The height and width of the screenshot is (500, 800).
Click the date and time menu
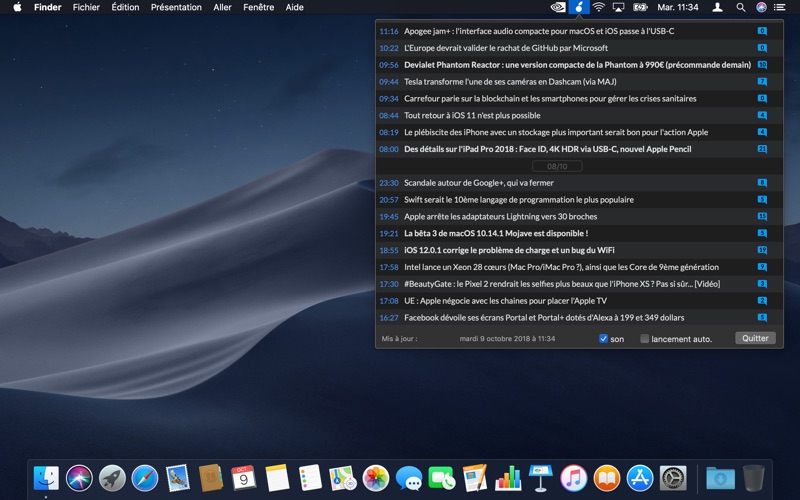click(678, 7)
